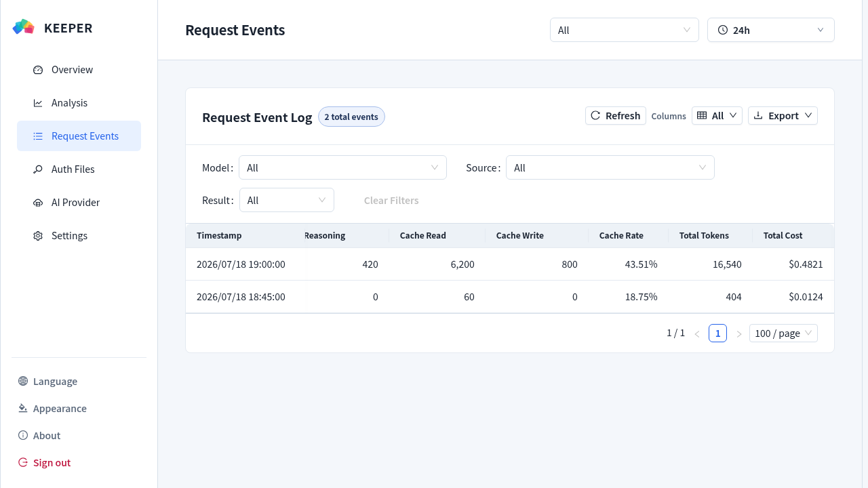868x488 pixels.
Task: Open the top All filter dropdown
Action: point(625,30)
